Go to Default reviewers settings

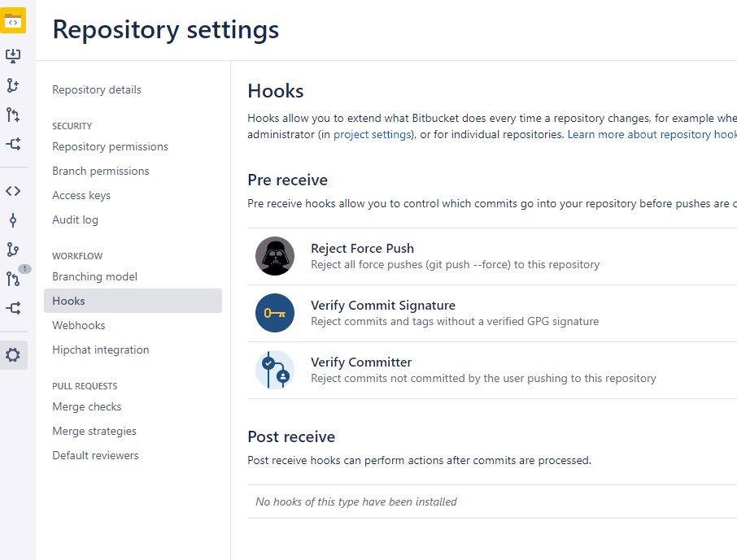(96, 455)
